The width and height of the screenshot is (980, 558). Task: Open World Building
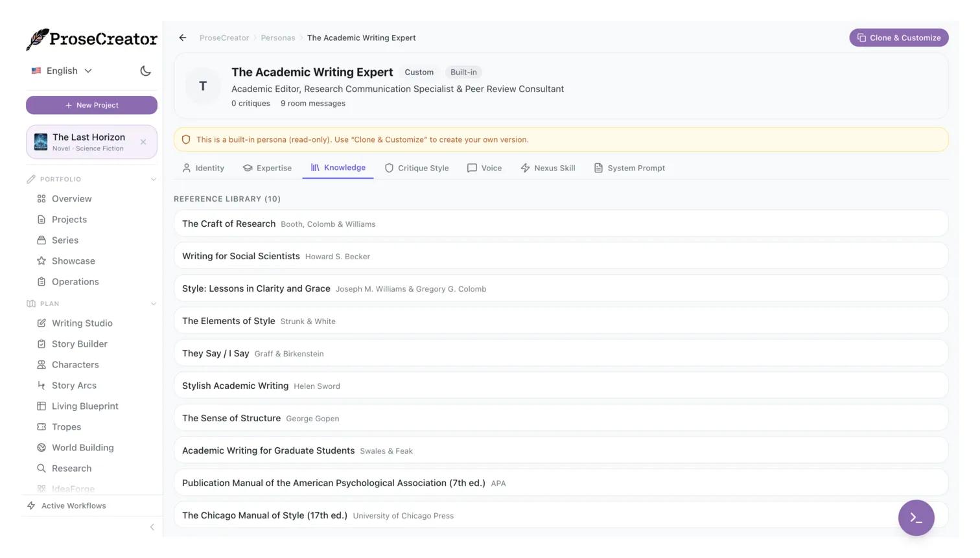tap(82, 447)
